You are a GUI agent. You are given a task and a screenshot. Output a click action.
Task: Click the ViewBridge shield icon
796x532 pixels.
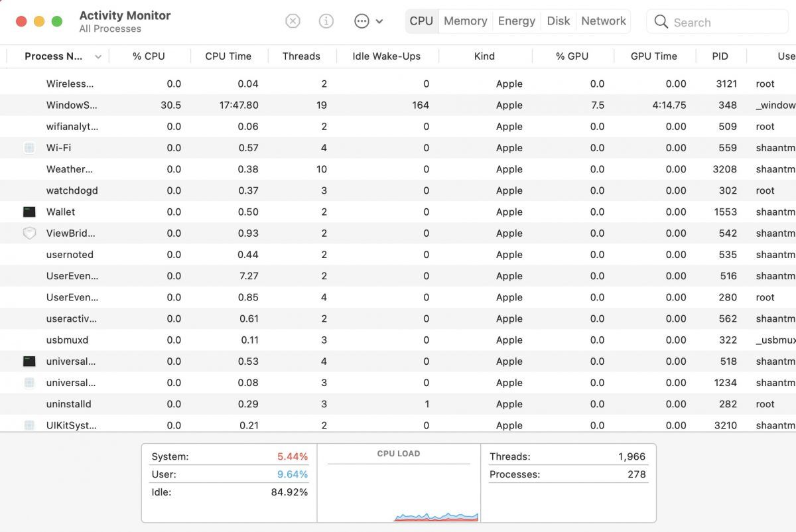click(29, 233)
